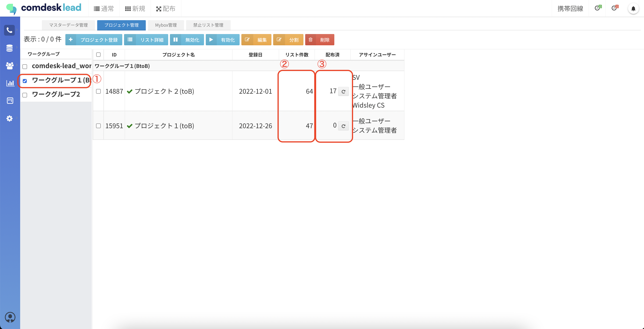Switch to the マスターデータ管理 tab

pos(68,25)
